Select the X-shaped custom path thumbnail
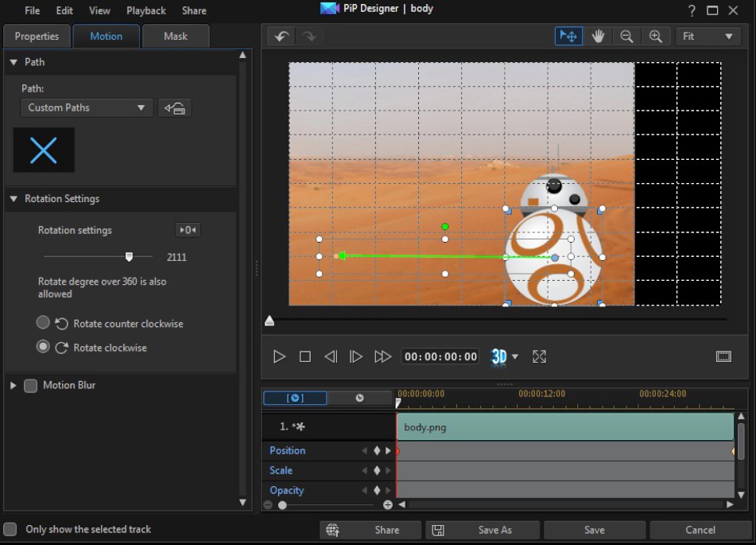Viewport: 756px width, 545px height. [x=44, y=150]
